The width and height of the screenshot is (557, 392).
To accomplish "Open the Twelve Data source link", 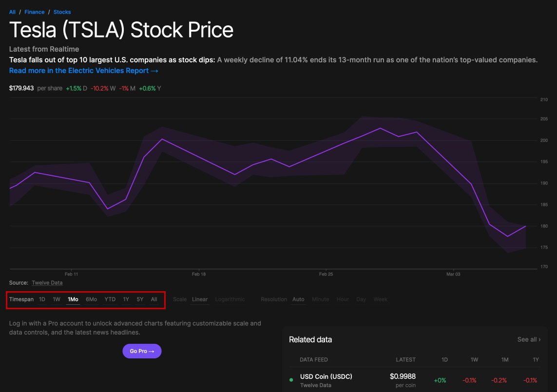I will [x=47, y=282].
